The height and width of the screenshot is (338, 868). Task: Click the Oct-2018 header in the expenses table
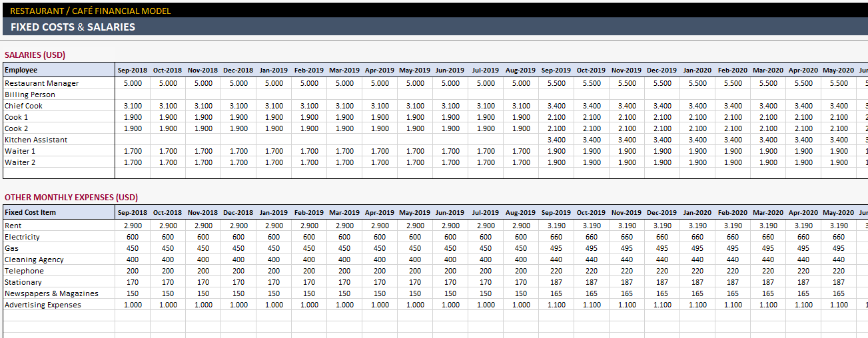click(x=167, y=212)
